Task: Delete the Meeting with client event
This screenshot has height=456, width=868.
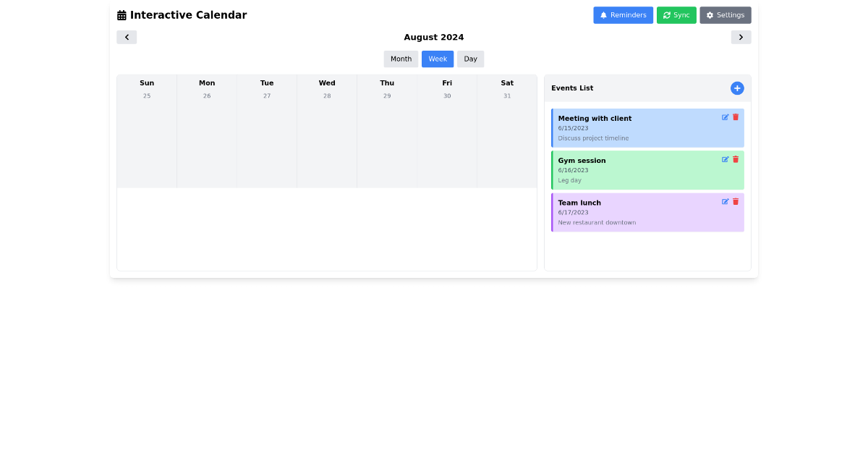Action: pos(736,117)
